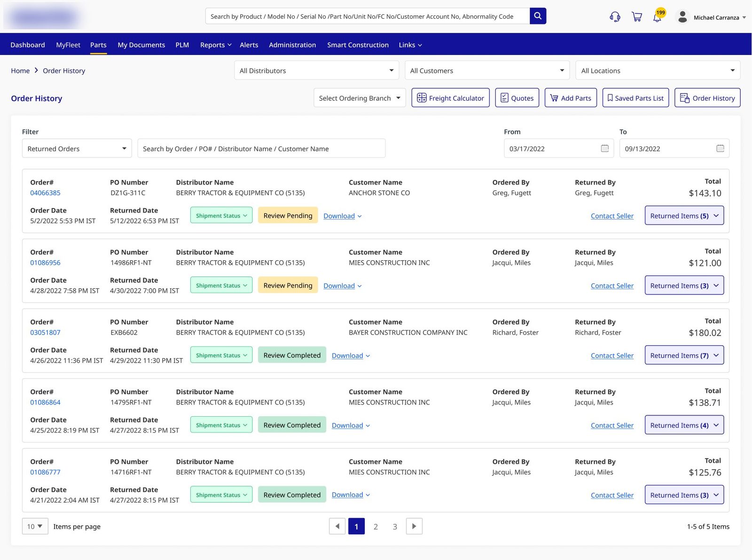752x560 pixels.
Task: Click the blue search magnifier button
Action: pyautogui.click(x=538, y=16)
